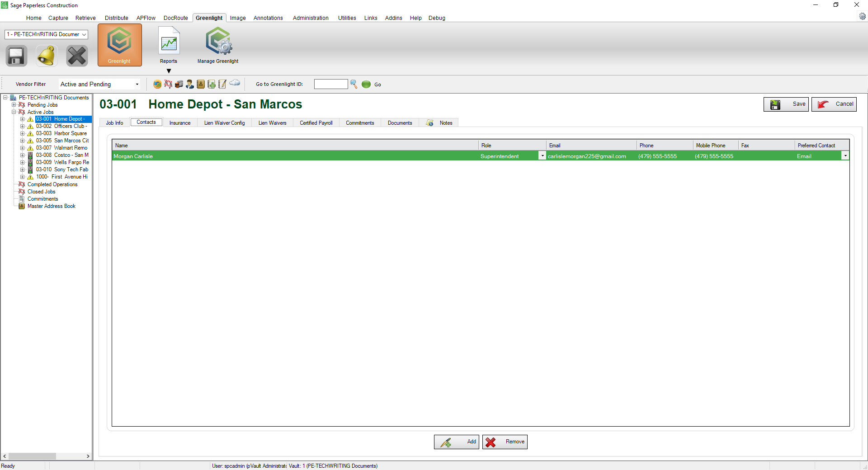Switch to the Lien Waiver Config tab
The image size is (868, 470).
(224, 123)
